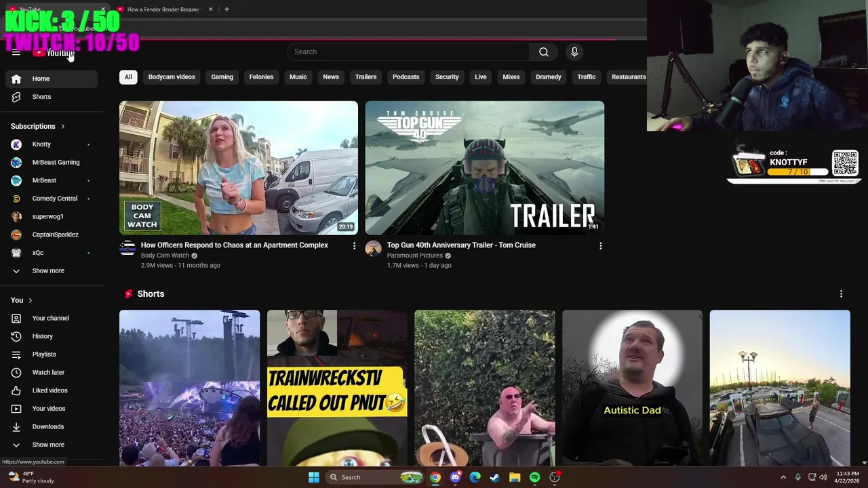Screen dimensions: 868x488
Task: Open MrBeast Gaming subscription
Action: 52,163
